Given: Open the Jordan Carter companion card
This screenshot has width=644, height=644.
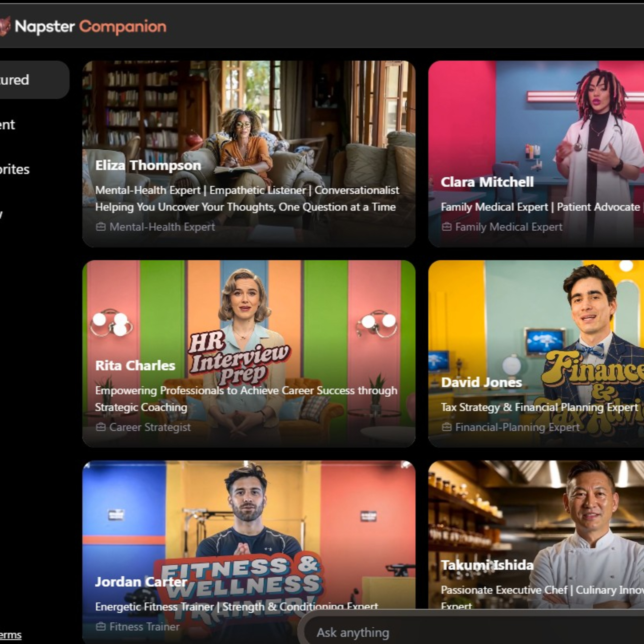Looking at the screenshot, I should click(x=249, y=552).
